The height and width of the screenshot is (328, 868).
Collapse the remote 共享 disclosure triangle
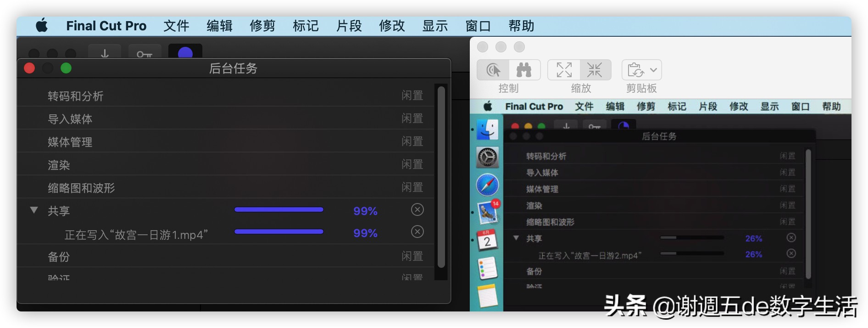click(516, 238)
